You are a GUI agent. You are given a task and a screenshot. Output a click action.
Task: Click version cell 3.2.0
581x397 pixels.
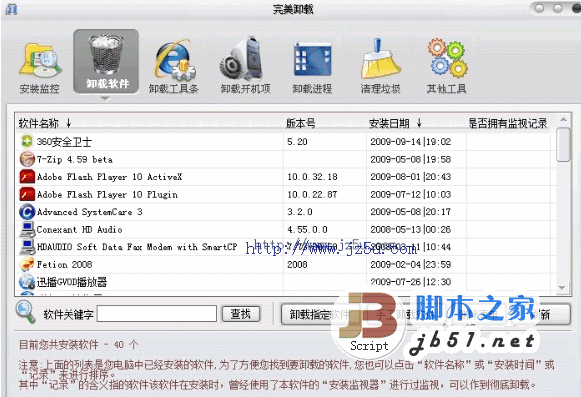click(300, 212)
